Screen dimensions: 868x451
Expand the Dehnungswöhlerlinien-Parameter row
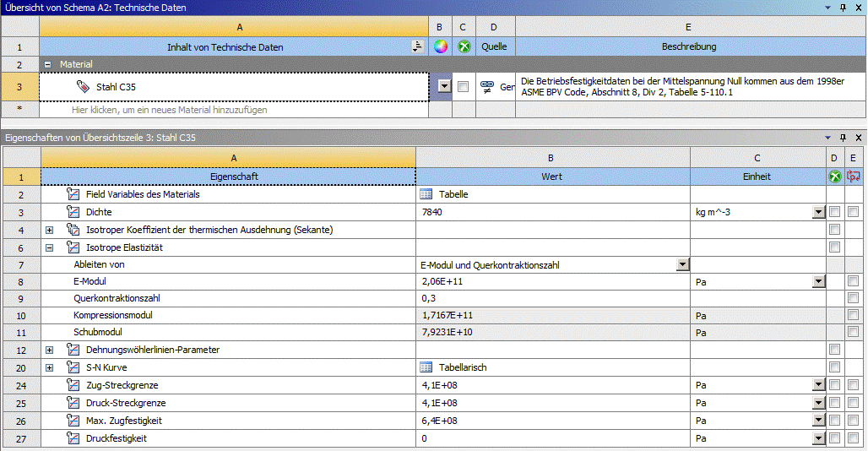coord(49,350)
